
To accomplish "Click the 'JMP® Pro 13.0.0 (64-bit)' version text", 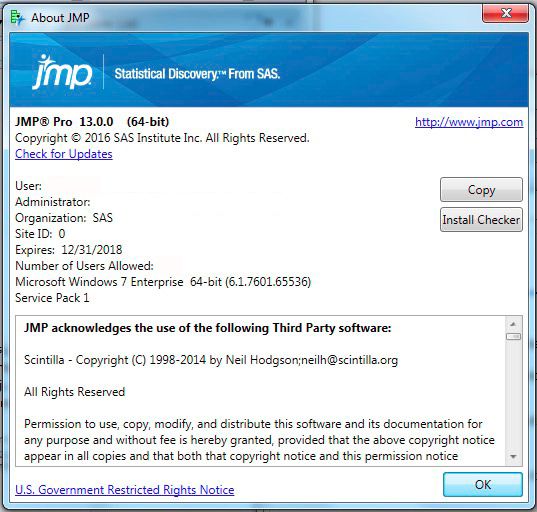I will [x=92, y=122].
